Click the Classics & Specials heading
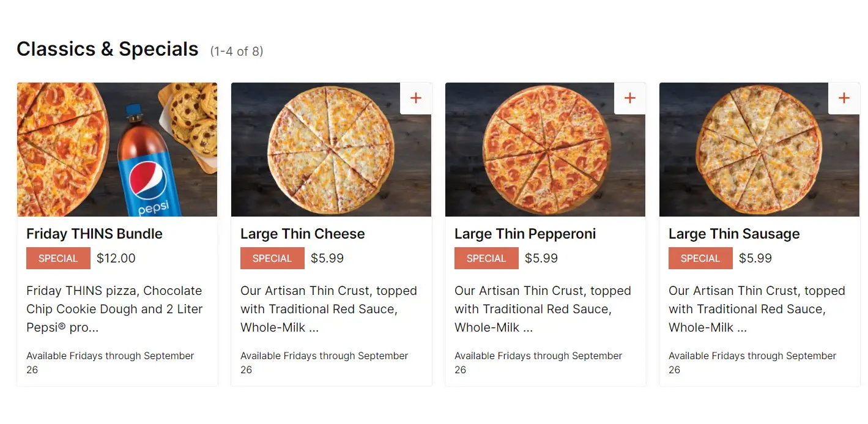Screen dimensions: 868x424 click(x=108, y=48)
